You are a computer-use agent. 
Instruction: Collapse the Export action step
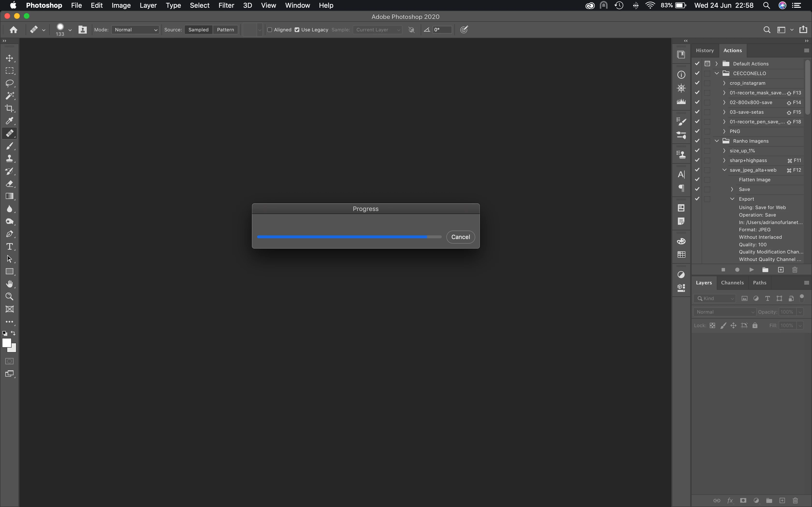point(732,199)
